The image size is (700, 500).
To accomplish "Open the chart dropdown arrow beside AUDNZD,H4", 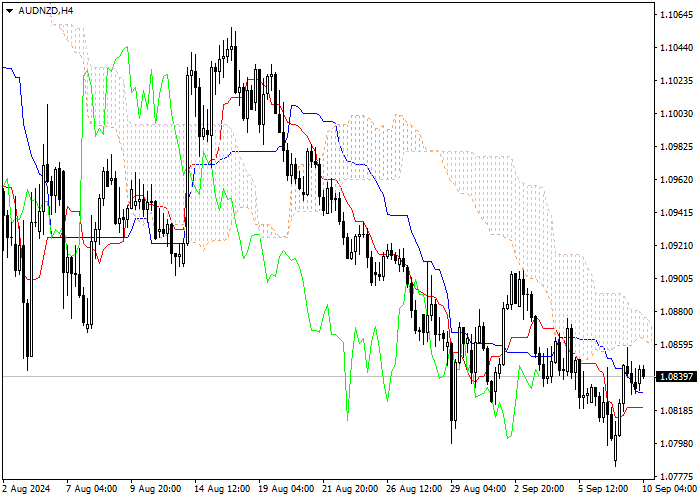I will tap(9, 11).
